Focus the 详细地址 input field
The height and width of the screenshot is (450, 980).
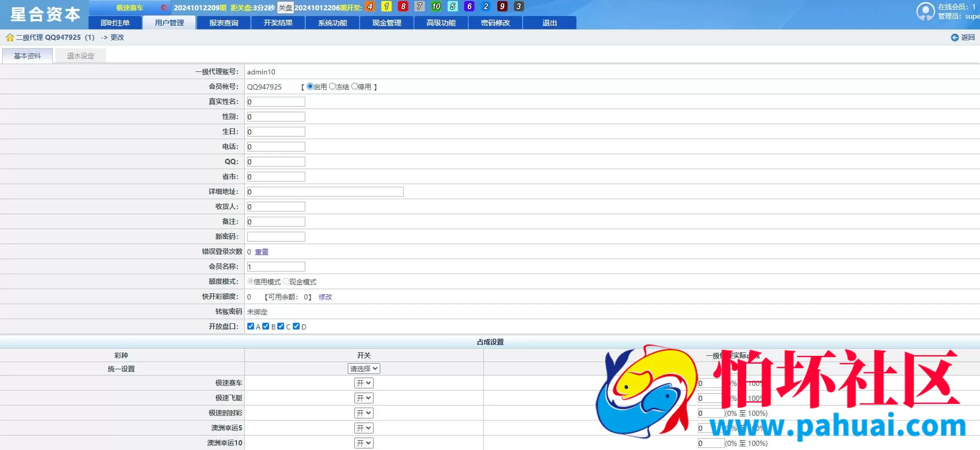point(325,192)
